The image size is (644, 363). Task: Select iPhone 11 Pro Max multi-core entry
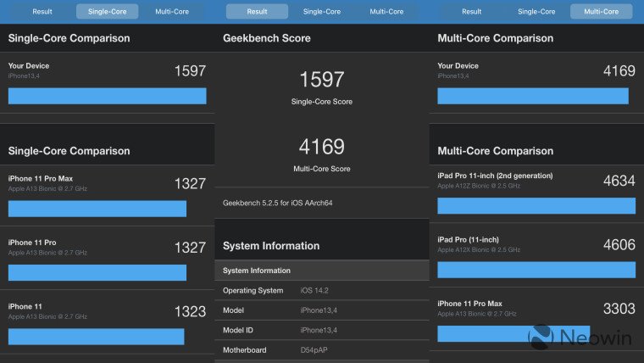[536, 320]
